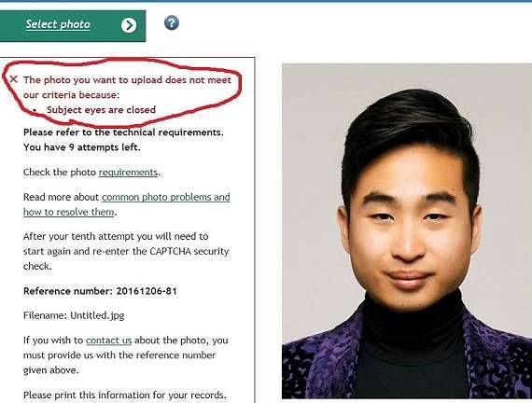Click the 'Select photo' underlined label text
This screenshot has width=532, height=403.
[58, 24]
